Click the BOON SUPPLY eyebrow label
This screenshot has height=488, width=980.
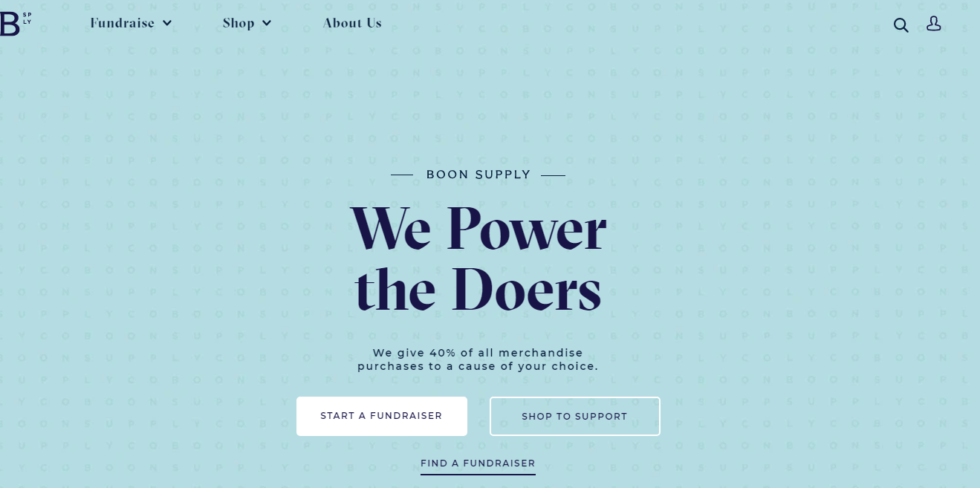[x=478, y=175]
